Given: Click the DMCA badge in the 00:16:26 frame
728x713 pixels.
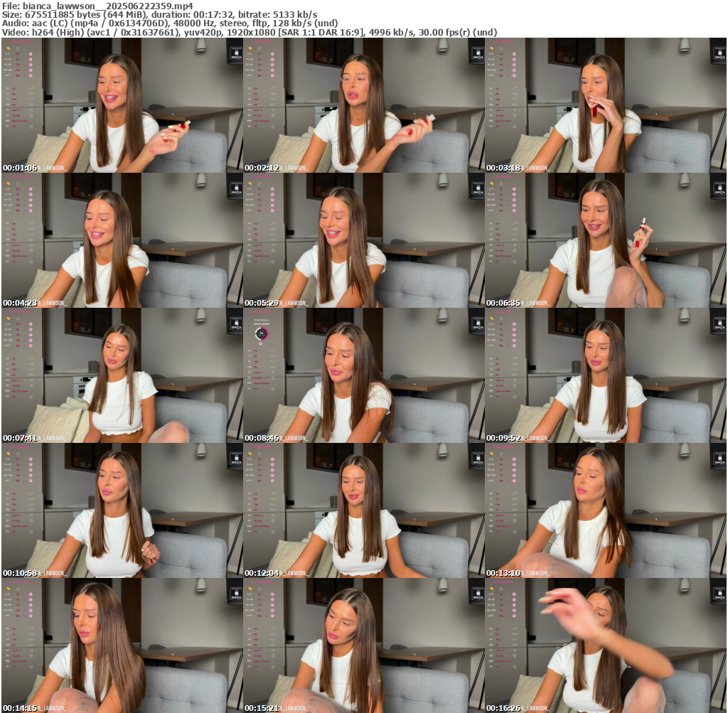Looking at the screenshot, I should click(718, 594).
